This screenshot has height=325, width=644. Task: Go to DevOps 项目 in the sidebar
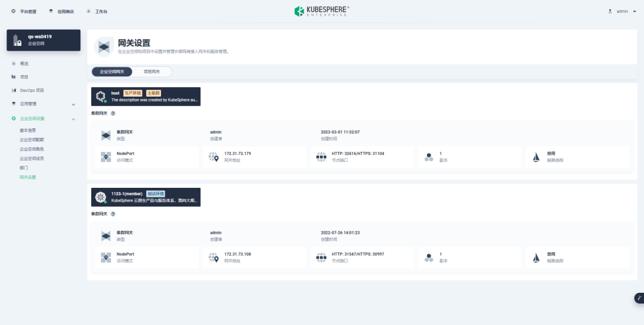[32, 91]
